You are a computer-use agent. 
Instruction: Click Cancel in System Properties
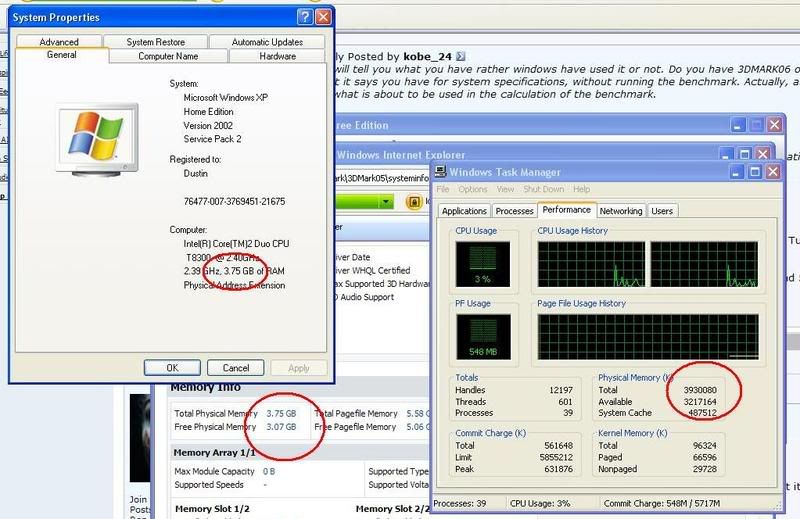coord(236,368)
